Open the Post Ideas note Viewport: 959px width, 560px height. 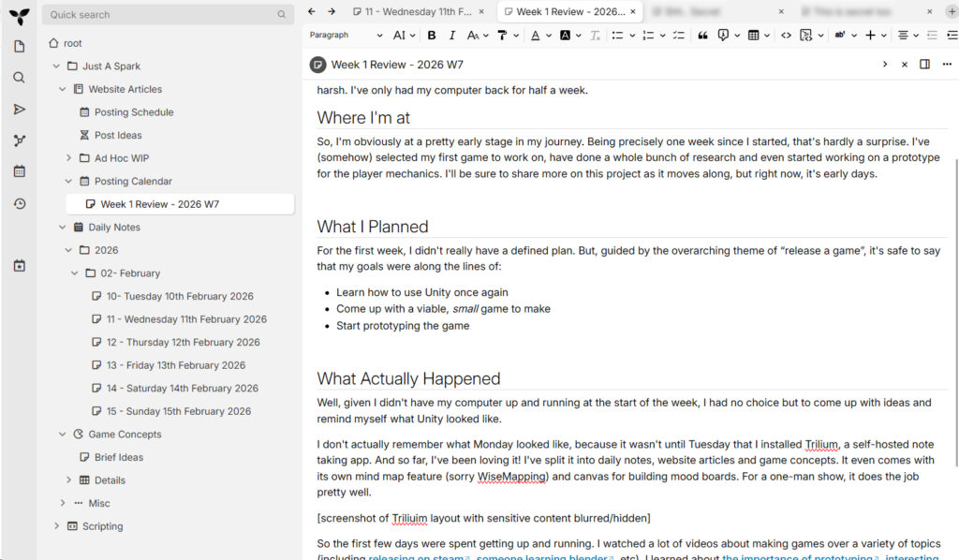click(x=118, y=135)
